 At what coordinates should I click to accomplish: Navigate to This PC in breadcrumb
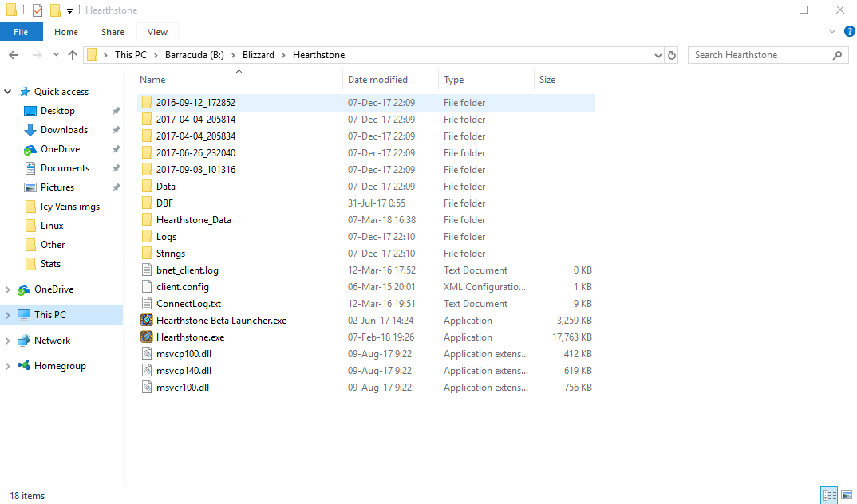[x=131, y=54]
